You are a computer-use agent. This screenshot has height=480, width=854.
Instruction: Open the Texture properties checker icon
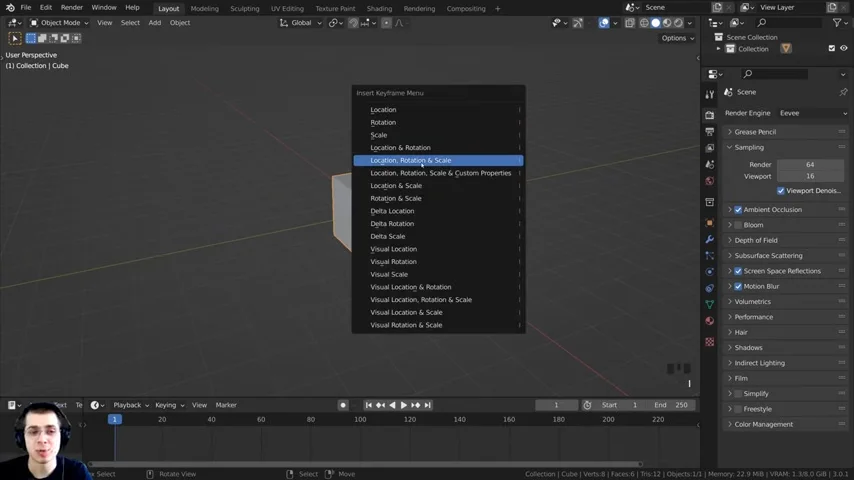709,342
